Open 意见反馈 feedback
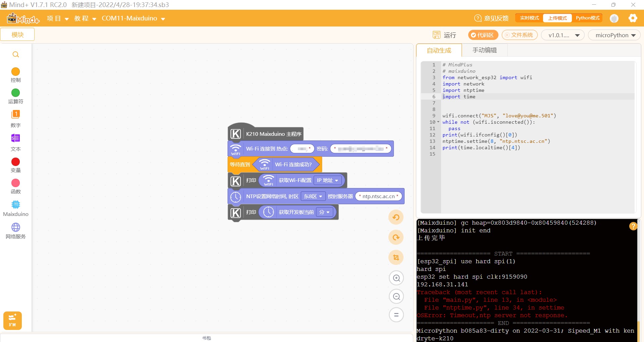 click(491, 18)
